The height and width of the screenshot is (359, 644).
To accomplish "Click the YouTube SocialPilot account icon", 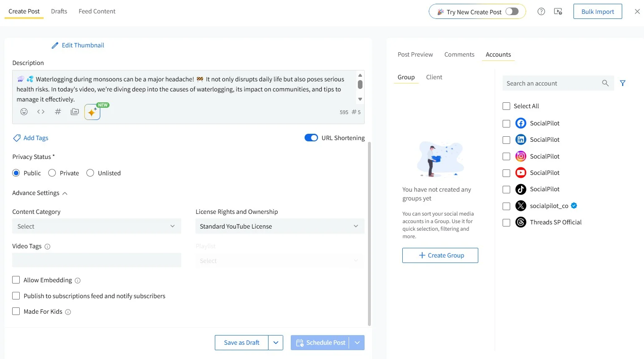I will (521, 173).
